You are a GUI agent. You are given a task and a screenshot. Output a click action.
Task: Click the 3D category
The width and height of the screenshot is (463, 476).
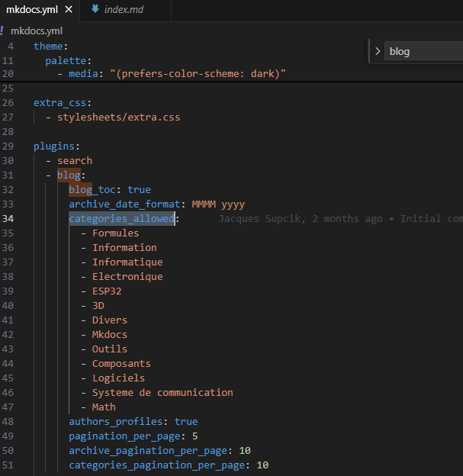(x=98, y=306)
